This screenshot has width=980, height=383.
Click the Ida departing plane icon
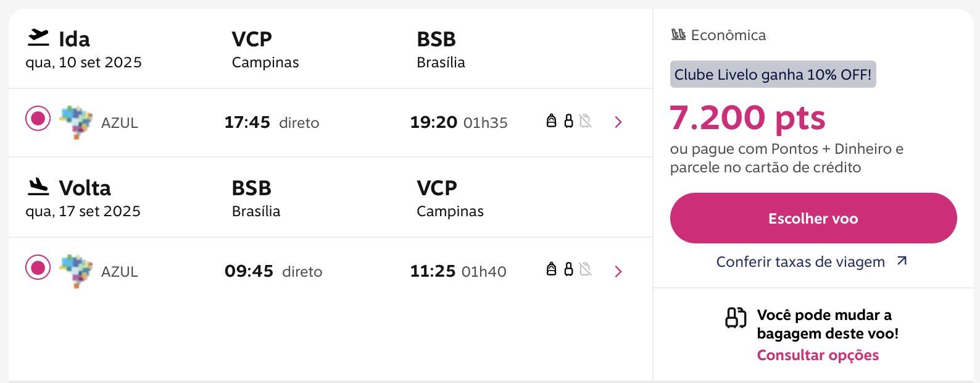(38, 38)
